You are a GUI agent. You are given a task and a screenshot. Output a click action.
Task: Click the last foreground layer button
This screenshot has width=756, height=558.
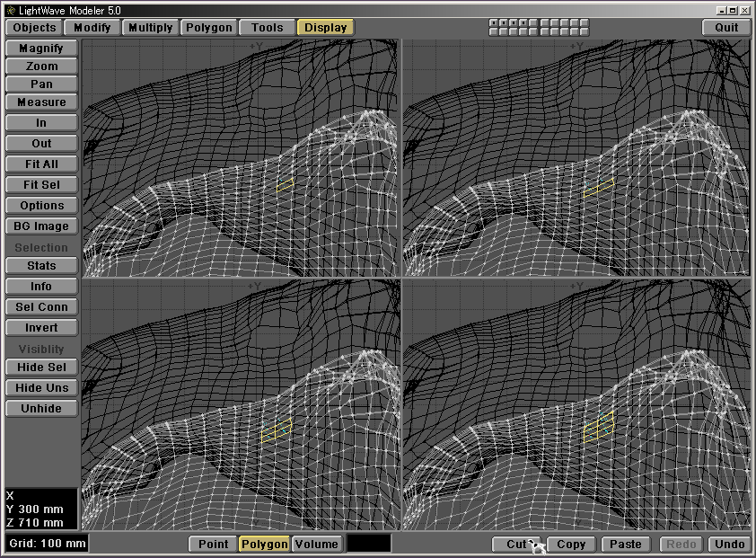(x=584, y=22)
